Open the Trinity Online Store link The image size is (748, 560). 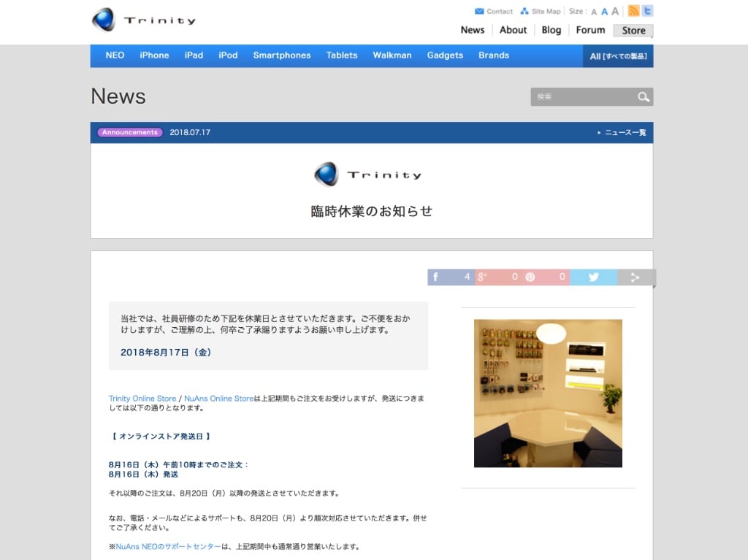click(142, 399)
